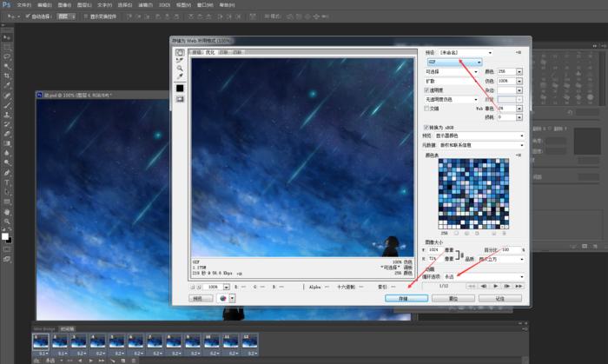Screen dimensions: 608x364
Task: Click the color table swatch grid
Action: point(473,194)
